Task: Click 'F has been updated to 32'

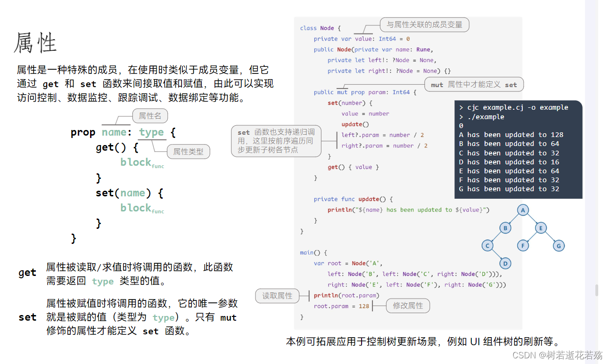Action: [509, 180]
